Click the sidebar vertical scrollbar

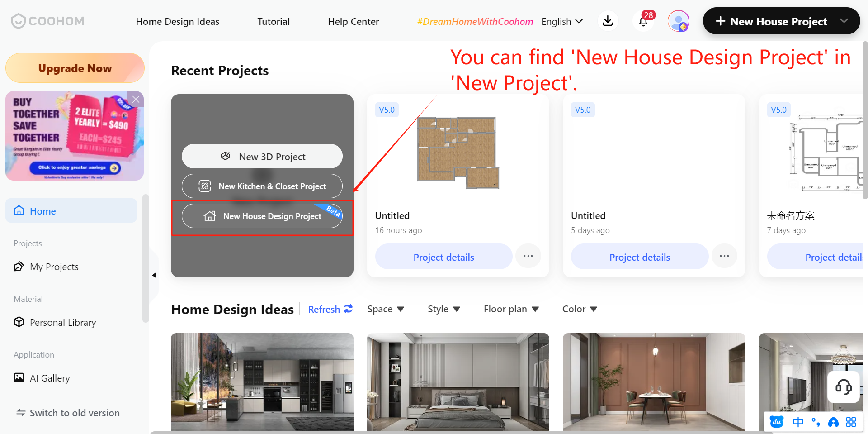click(x=146, y=258)
